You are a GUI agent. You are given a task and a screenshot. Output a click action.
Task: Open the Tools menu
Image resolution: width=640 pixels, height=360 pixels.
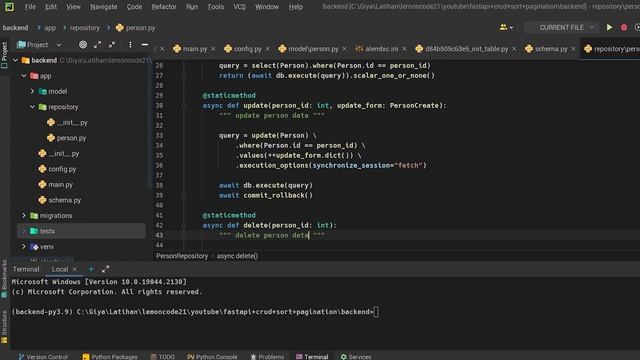(x=216, y=7)
